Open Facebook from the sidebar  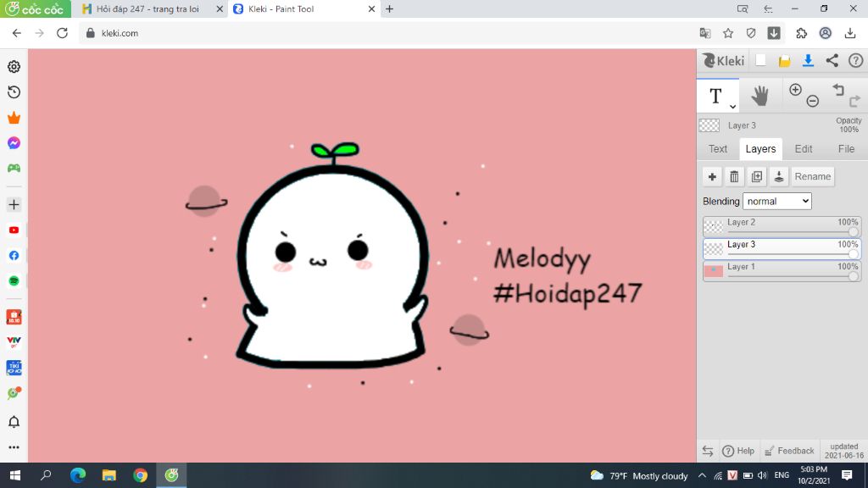[14, 256]
